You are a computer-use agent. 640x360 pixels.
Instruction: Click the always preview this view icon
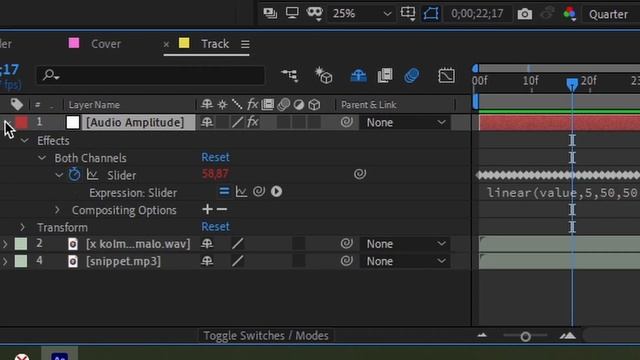click(x=270, y=13)
